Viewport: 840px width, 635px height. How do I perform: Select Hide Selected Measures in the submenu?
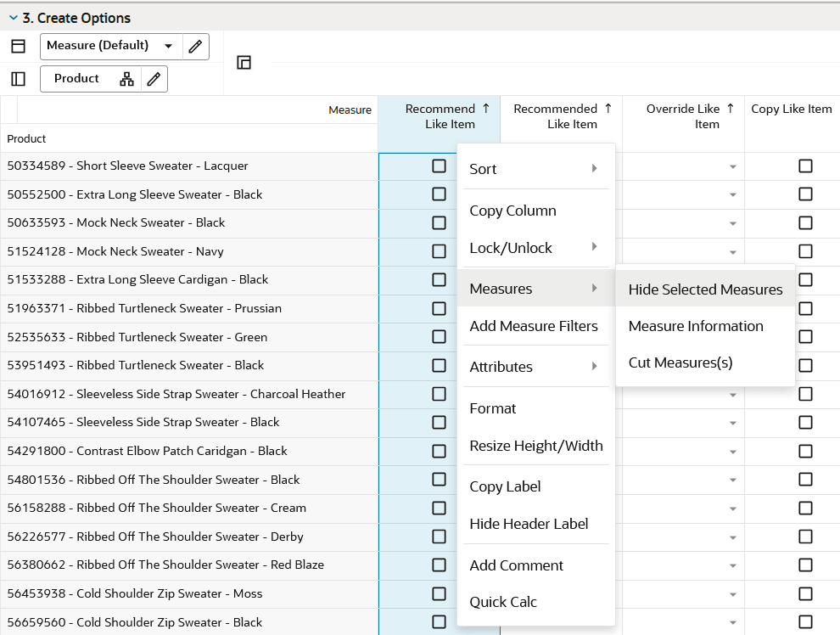pyautogui.click(x=705, y=289)
